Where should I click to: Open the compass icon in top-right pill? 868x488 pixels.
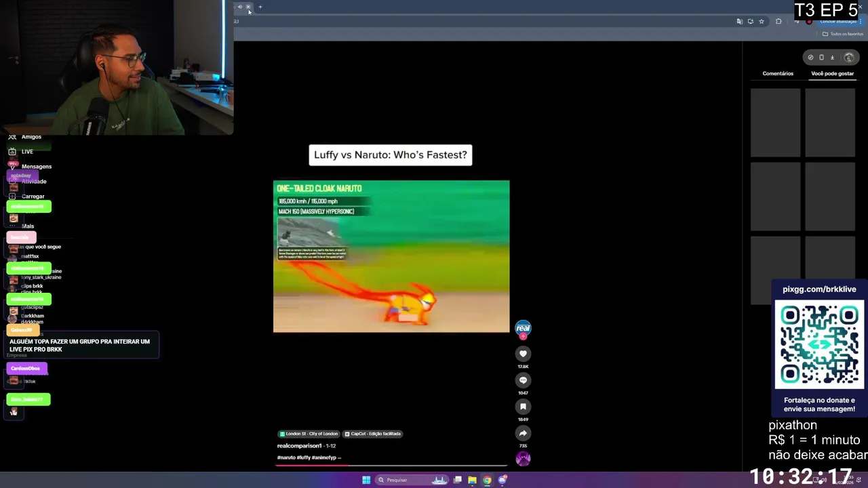point(810,58)
